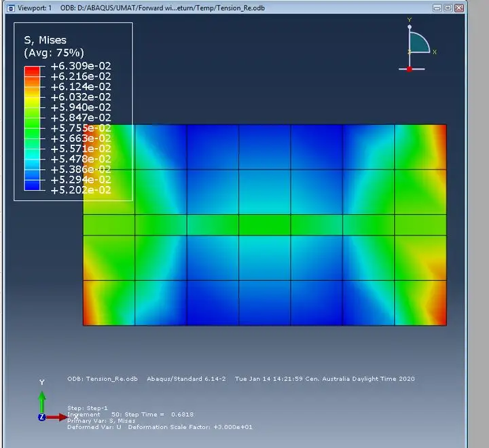Click the legend value +5.940e-02
Image resolution: width=489 pixels, height=448 pixels.
(x=81, y=107)
